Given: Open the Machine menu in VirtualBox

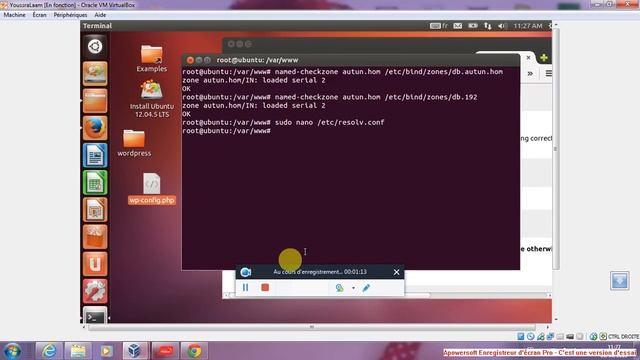Looking at the screenshot, I should pyautogui.click(x=14, y=15).
